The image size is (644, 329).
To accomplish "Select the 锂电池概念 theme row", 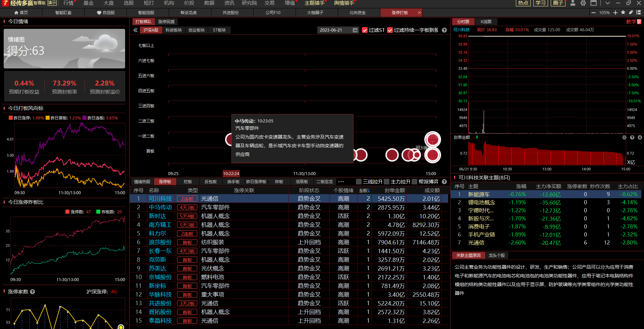I will (546, 202).
